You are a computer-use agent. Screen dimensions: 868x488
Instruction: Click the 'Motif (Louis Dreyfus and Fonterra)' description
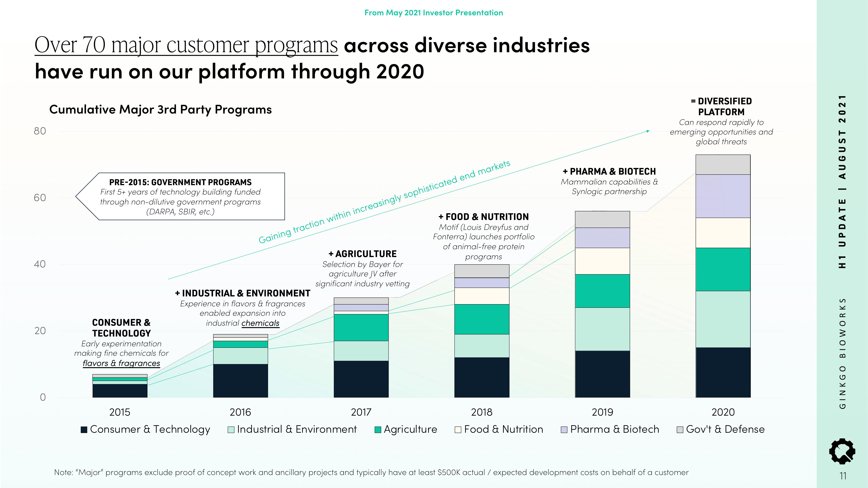tap(484, 242)
